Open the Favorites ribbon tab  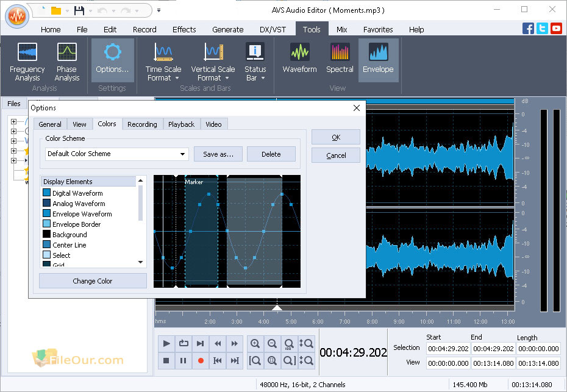pyautogui.click(x=378, y=29)
